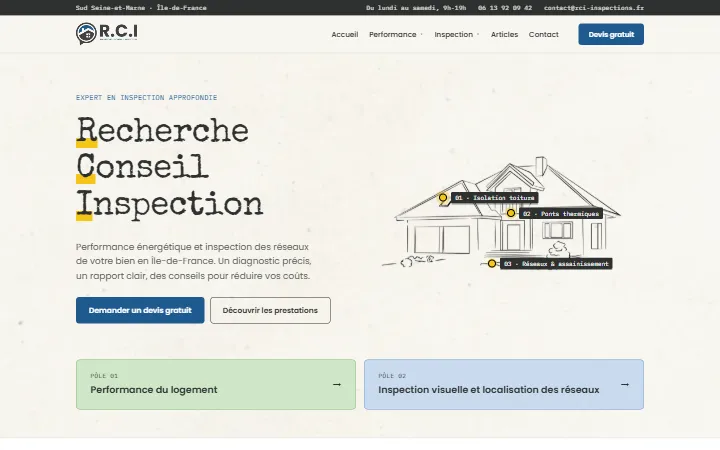The image size is (720, 450).
Task: Select the 01 - Isolation toiture label
Action: [x=495, y=198]
